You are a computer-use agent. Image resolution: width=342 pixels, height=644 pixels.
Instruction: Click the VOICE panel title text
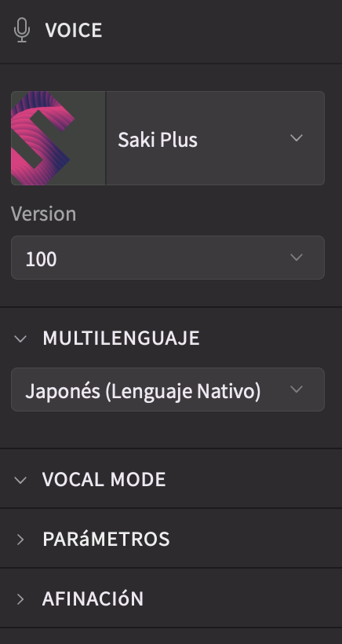[x=74, y=31]
